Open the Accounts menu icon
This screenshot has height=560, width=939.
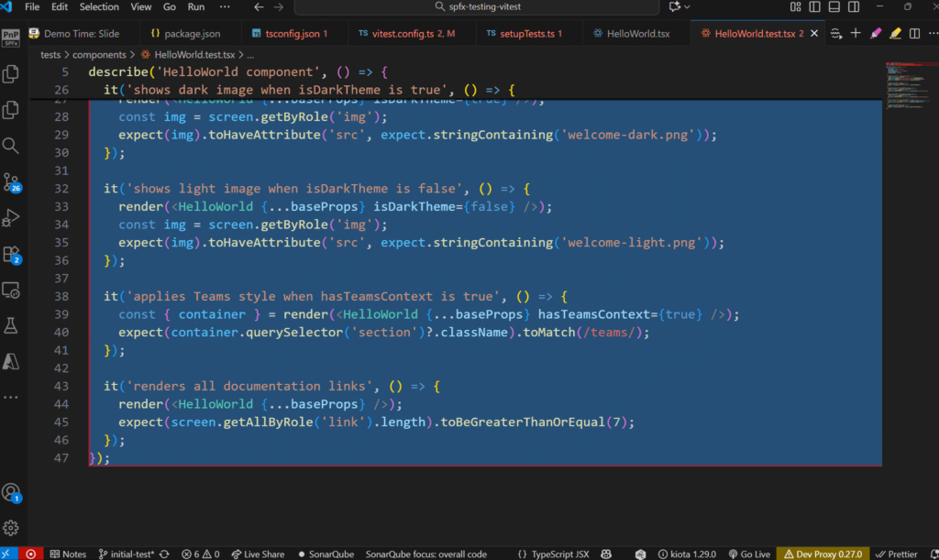tap(11, 492)
